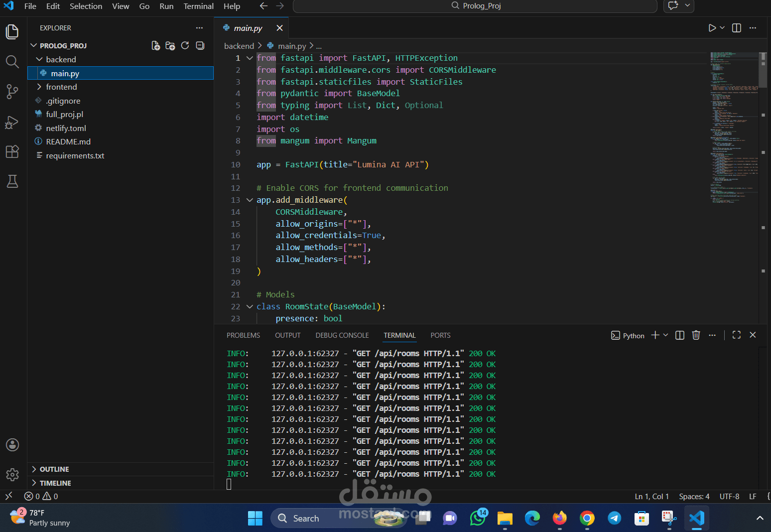Open the Run and Debug view

(12, 122)
